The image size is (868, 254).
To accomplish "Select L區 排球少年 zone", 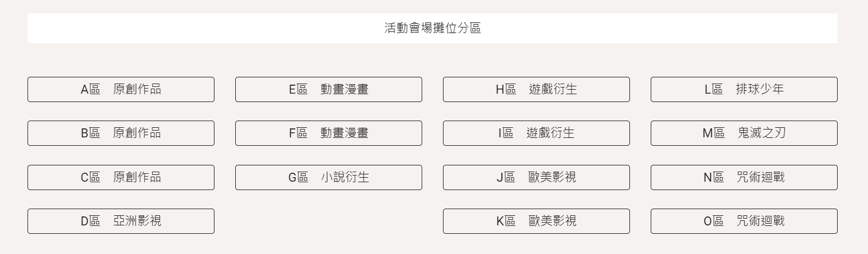I will coord(744,89).
